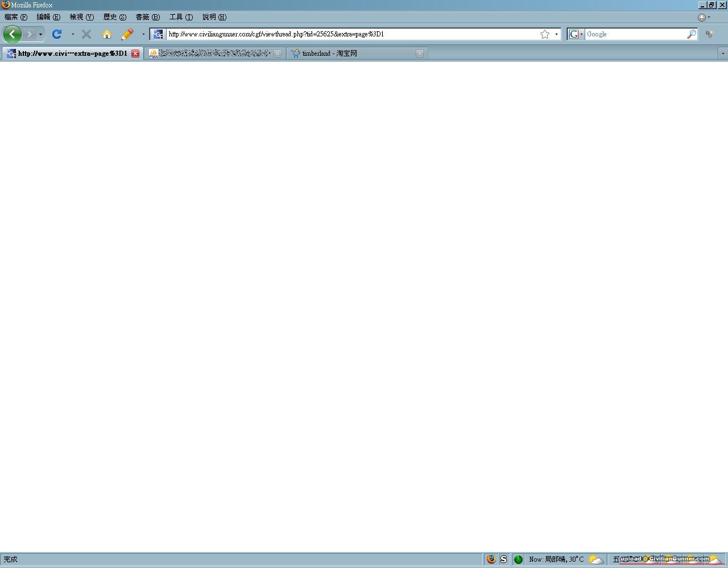Bookmark this page with the star icon
This screenshot has height=568, width=728.
544,34
